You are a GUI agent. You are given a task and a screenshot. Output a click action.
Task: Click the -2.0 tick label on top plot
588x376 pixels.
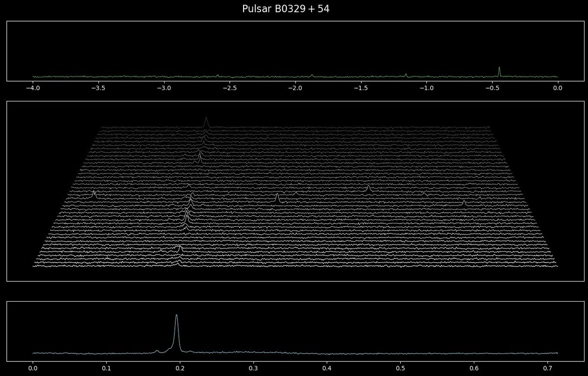click(x=295, y=88)
